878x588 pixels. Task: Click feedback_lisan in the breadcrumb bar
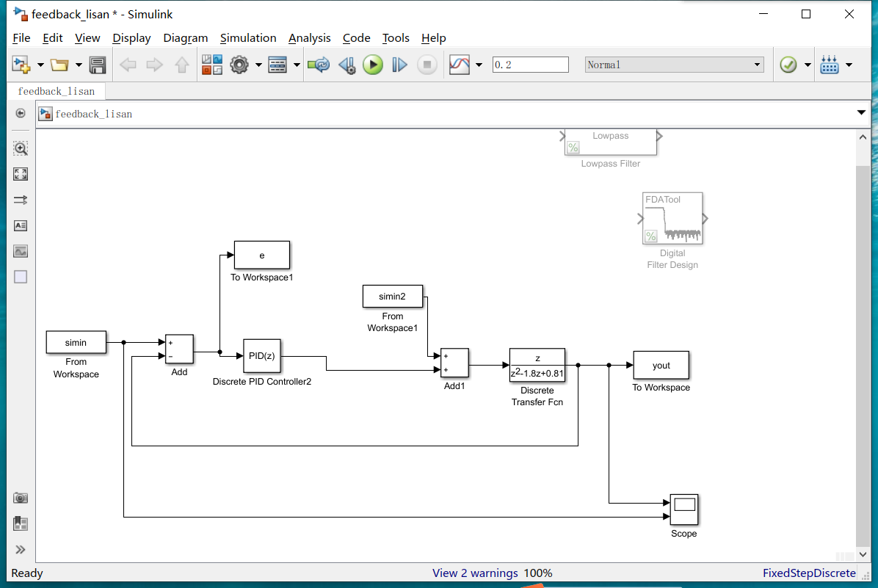coord(93,115)
